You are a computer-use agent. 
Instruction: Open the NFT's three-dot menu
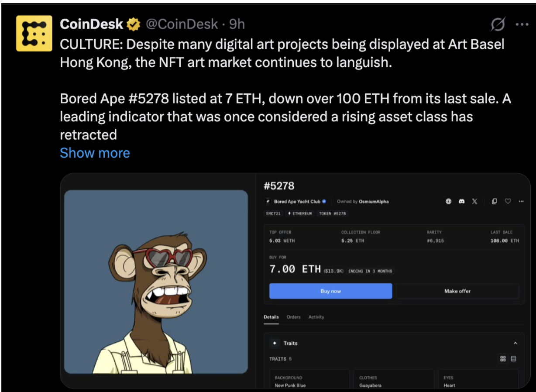[x=521, y=202]
